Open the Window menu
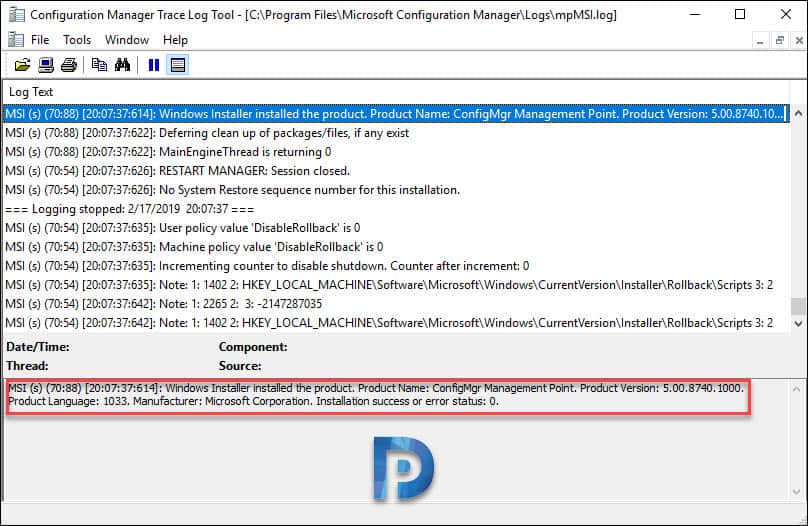 tap(127, 40)
